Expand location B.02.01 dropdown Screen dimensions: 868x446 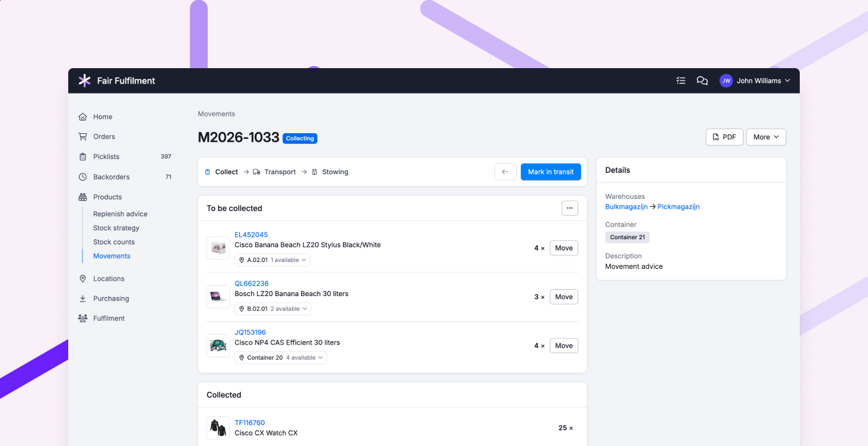273,309
